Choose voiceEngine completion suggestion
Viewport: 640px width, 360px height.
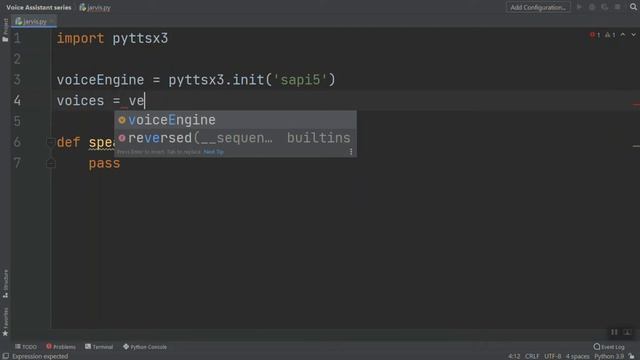[x=236, y=120]
